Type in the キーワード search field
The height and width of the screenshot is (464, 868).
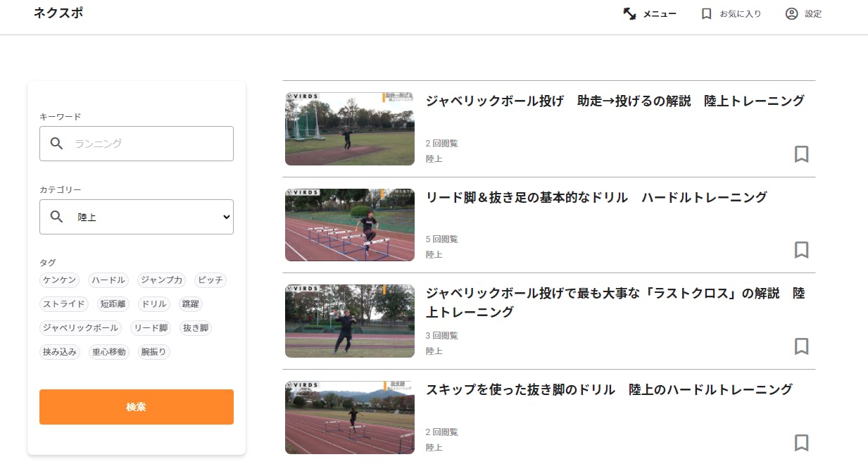pos(151,144)
